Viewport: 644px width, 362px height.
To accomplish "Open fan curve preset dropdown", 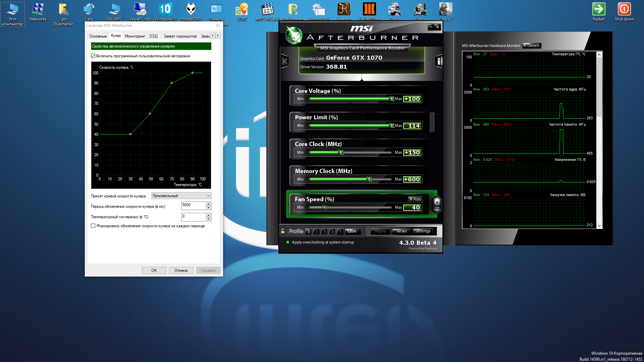I will pos(181,196).
